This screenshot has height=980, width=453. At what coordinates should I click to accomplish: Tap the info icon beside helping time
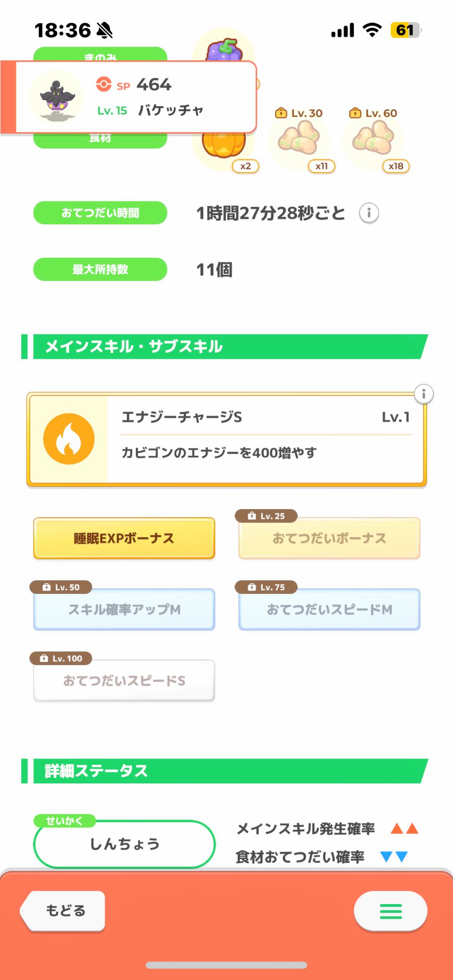point(369,213)
